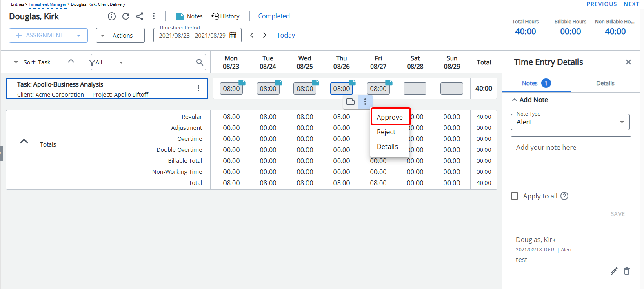Click note flag on Tuesday entry
This screenshot has width=644, height=289.
279,82
